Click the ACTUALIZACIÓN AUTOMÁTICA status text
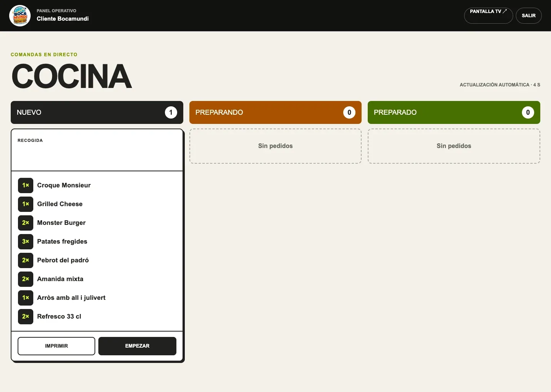The height and width of the screenshot is (392, 551). coord(500,85)
